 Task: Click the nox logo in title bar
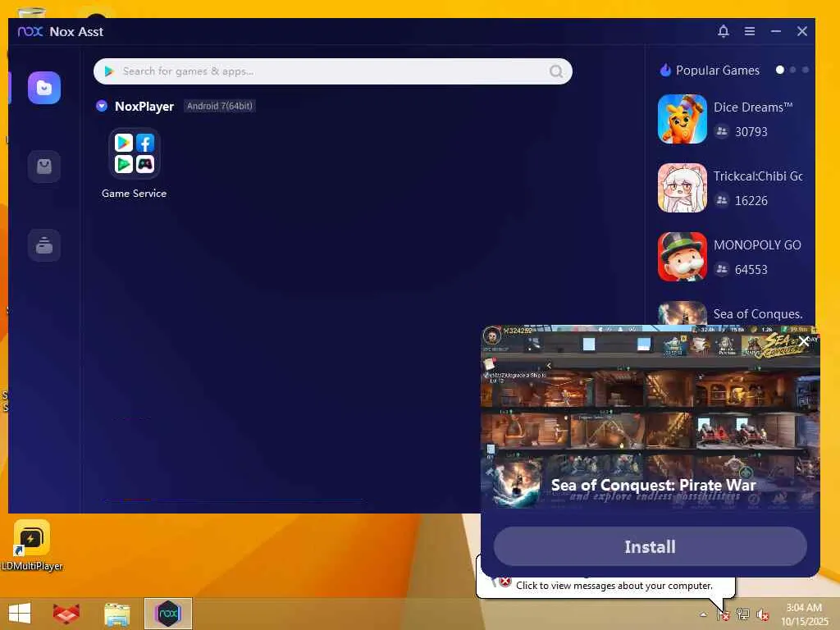30,32
